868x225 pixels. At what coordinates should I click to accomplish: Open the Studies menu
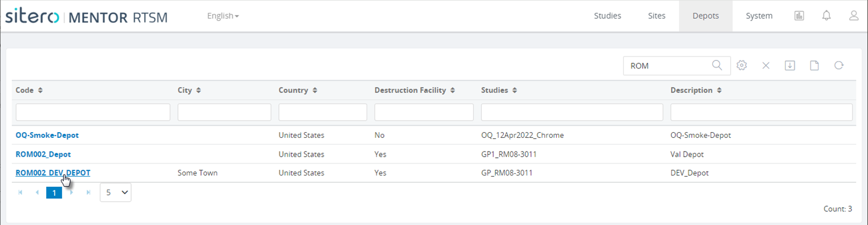[x=607, y=16]
